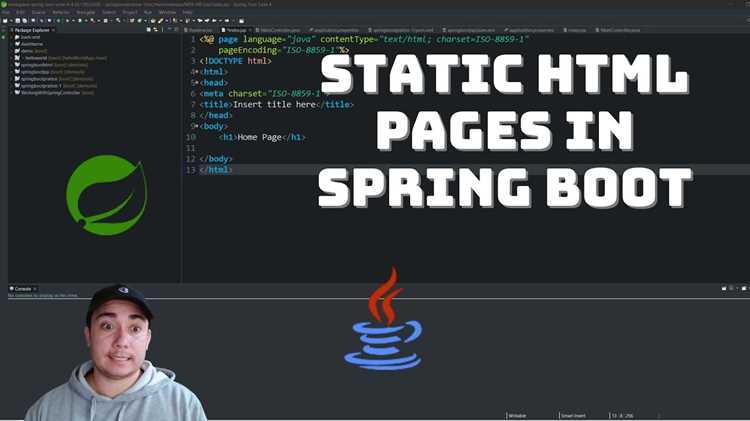Click the green Spring leaf logo

tap(107, 195)
